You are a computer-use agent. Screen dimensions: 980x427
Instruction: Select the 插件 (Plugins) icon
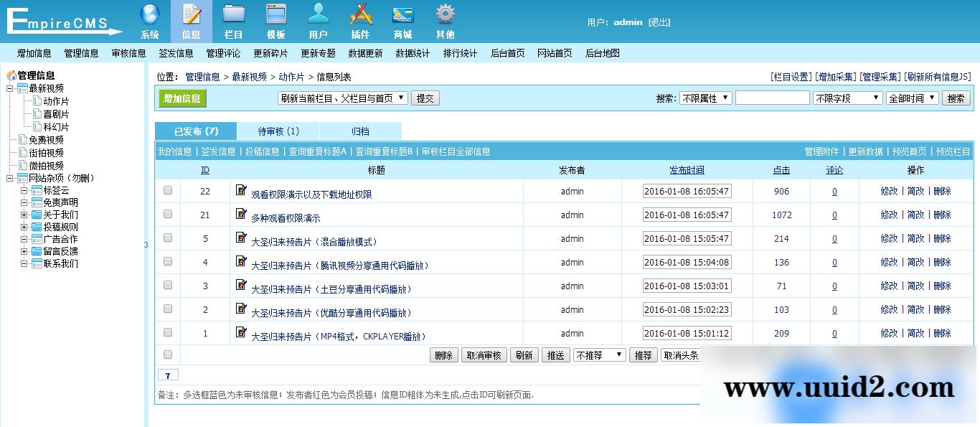pos(360,18)
